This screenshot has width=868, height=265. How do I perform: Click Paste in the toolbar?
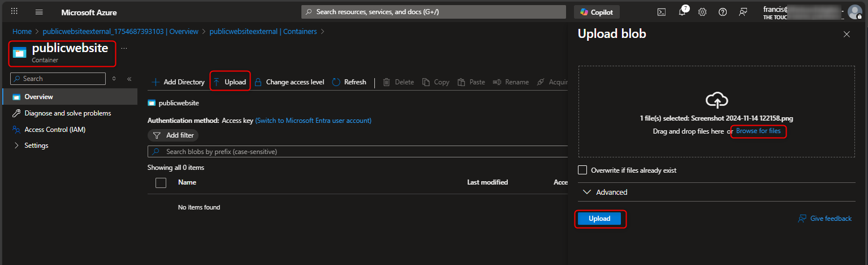(x=472, y=82)
